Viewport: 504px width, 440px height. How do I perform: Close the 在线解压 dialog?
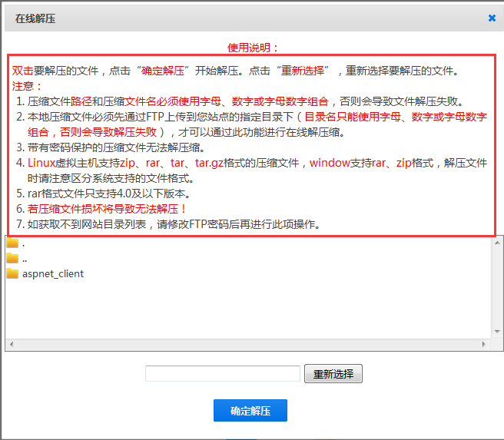492,18
